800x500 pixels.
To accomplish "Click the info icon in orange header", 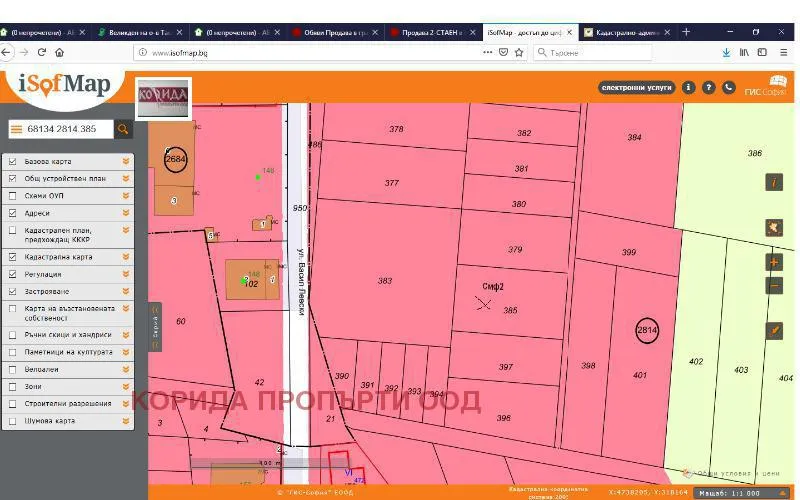I will (688, 88).
